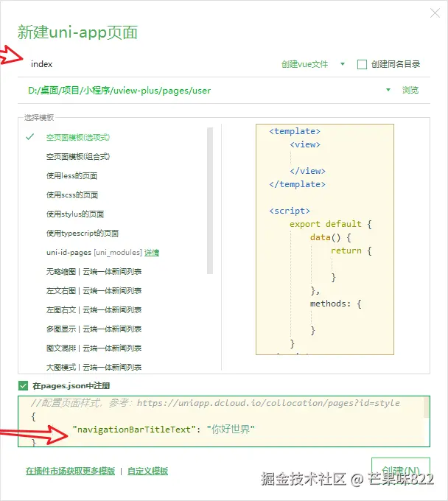Click the pages.json style config editor scrollbar
The height and width of the screenshot is (501, 448).
(x=427, y=407)
